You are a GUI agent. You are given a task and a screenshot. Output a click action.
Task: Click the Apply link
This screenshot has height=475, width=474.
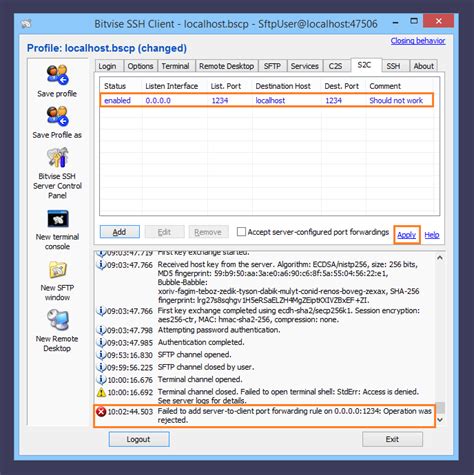pyautogui.click(x=406, y=235)
